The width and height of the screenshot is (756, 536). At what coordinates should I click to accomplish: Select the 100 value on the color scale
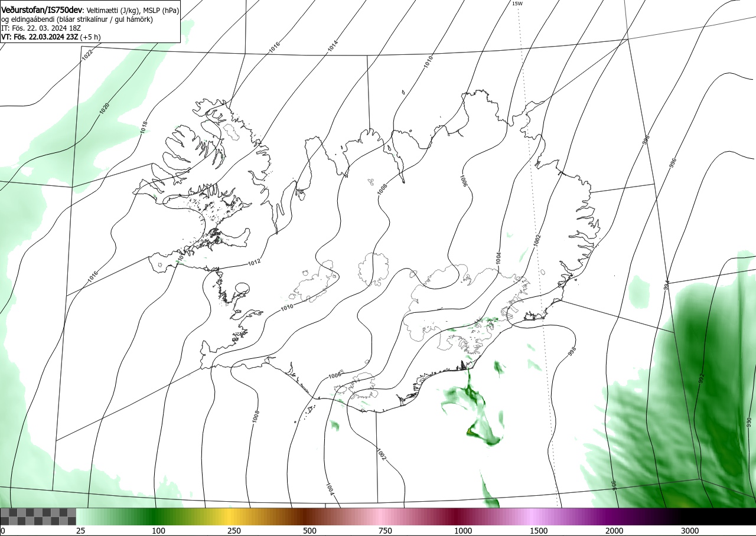(x=158, y=531)
